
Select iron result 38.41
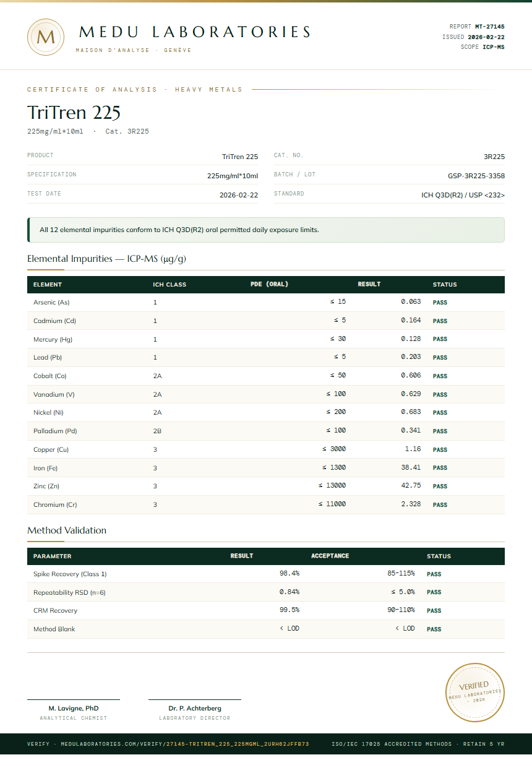(x=411, y=467)
